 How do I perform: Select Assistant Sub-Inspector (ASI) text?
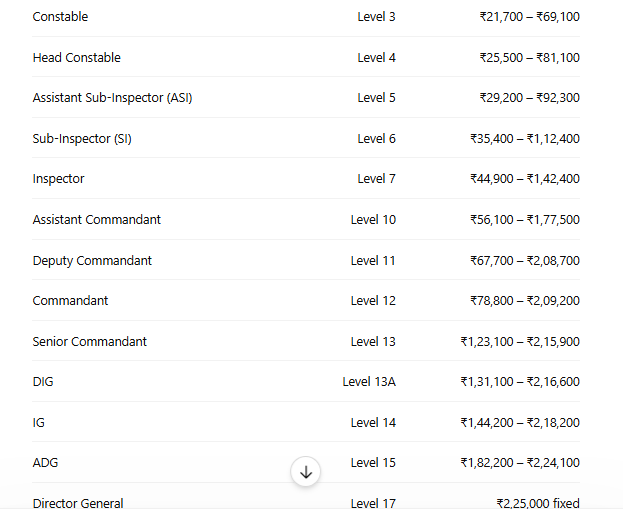point(112,98)
